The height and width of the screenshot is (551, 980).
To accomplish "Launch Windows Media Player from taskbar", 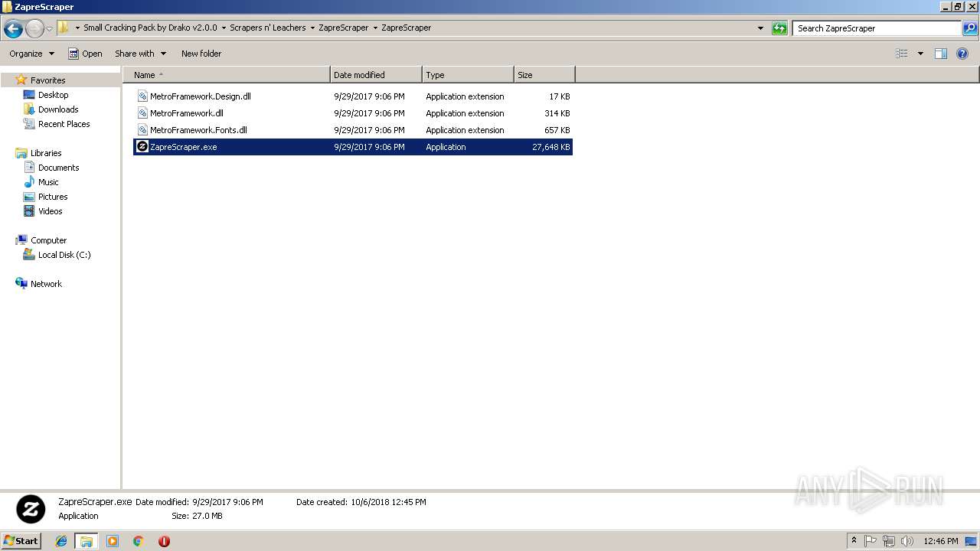I will point(113,541).
